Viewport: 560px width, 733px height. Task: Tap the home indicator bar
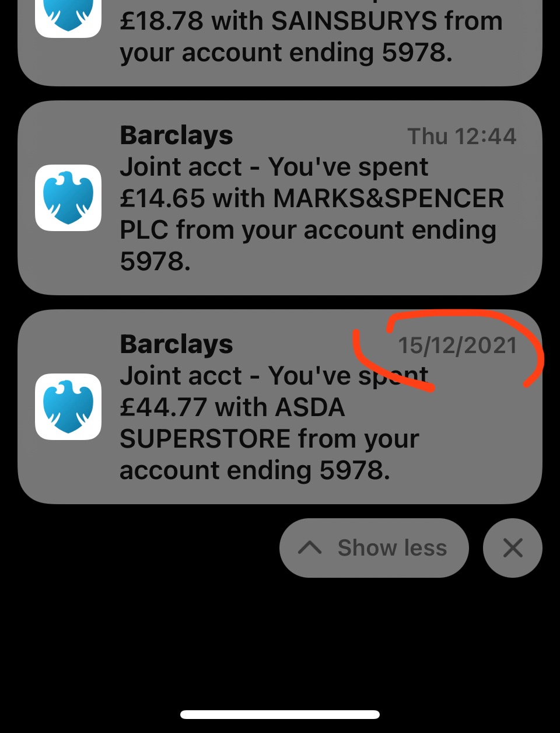coord(280,714)
